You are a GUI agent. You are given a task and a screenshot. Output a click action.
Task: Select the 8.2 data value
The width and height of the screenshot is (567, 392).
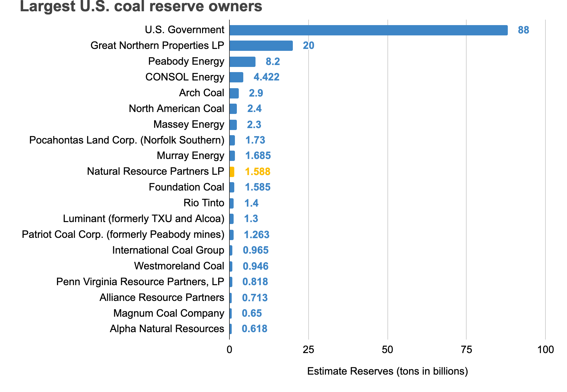(273, 62)
